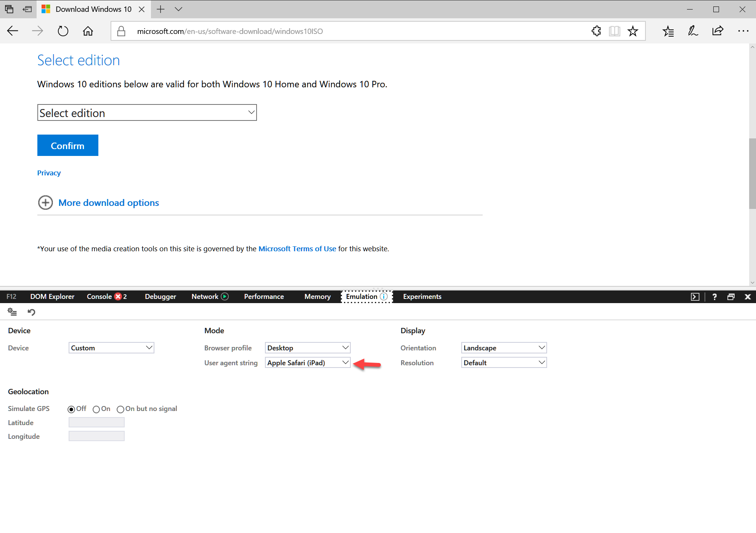756x533 pixels.
Task: Switch to Network tab
Action: pos(205,296)
